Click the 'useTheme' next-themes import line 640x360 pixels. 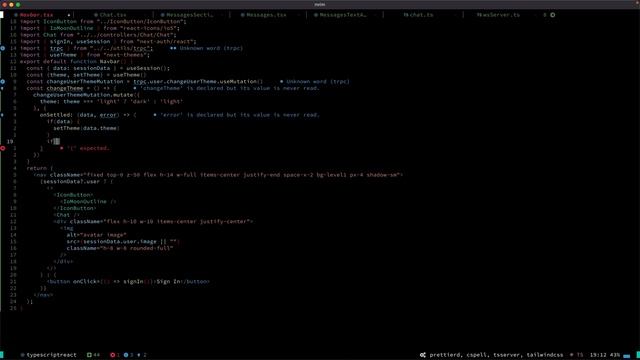tap(85, 55)
